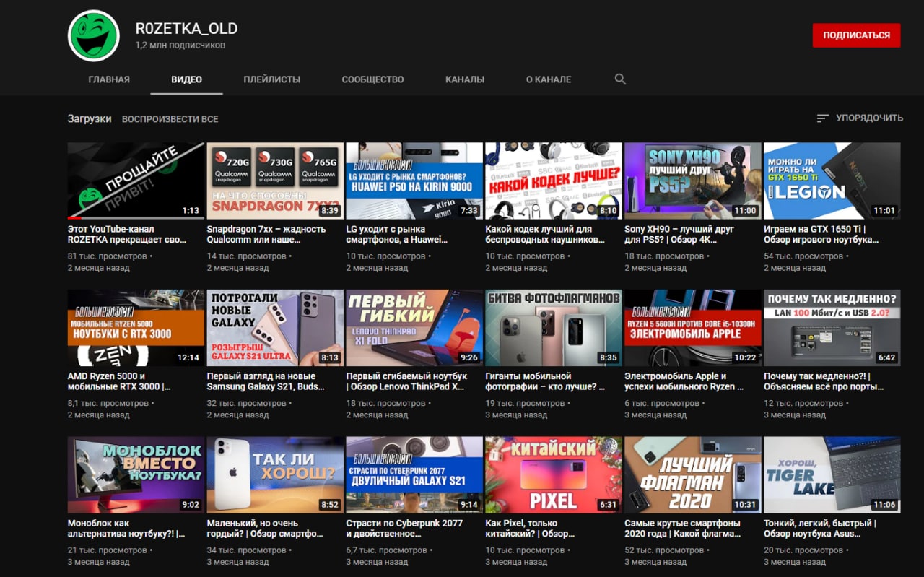Open the ГЛАВНАЯ tab
Image resolution: width=924 pixels, height=577 pixels.
(x=109, y=79)
